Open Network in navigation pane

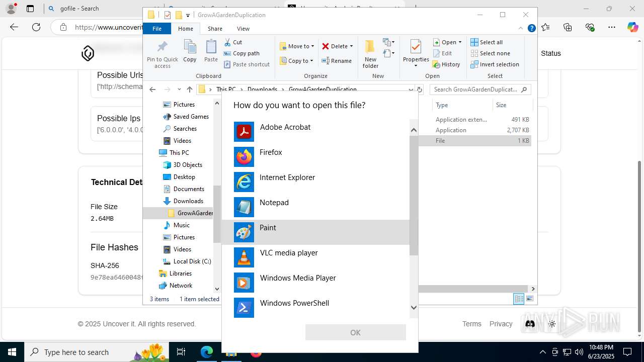point(176,285)
